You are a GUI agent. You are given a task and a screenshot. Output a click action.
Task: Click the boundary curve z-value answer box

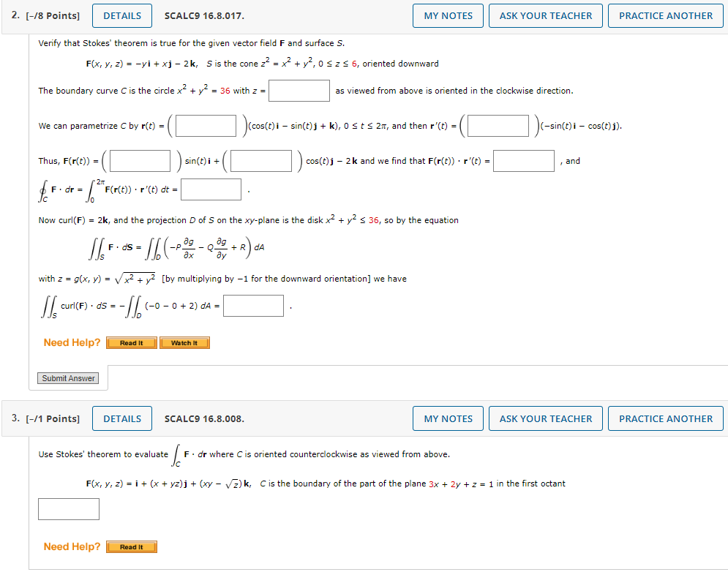(300, 91)
